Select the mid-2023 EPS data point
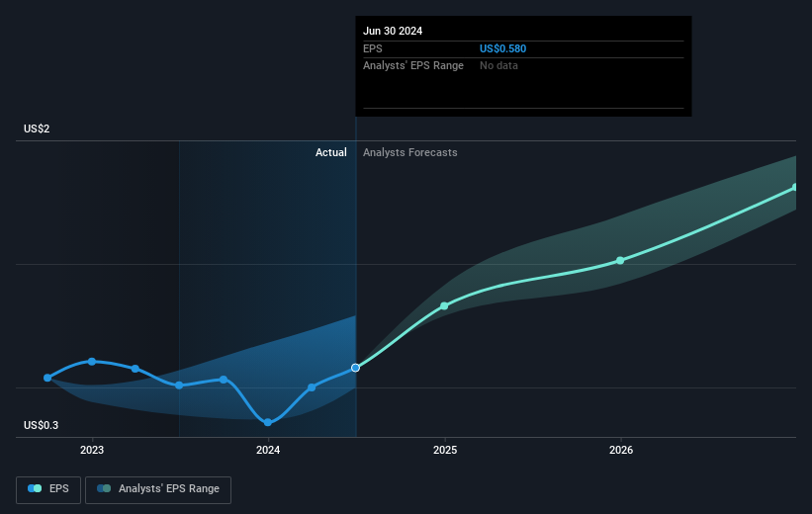Image resolution: width=812 pixels, height=514 pixels. 179,385
